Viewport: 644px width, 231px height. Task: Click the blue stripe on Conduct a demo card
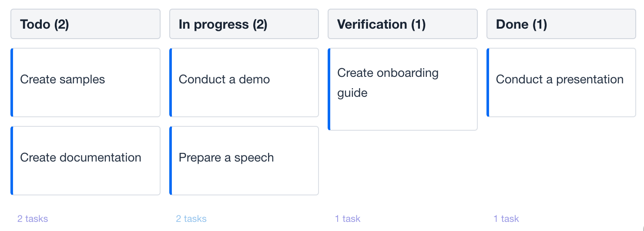[x=171, y=82]
